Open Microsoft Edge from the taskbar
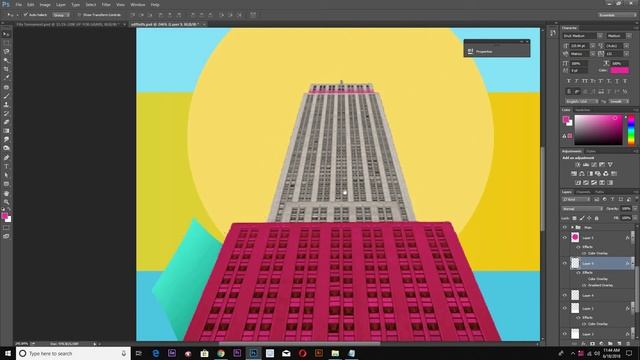 [156, 353]
